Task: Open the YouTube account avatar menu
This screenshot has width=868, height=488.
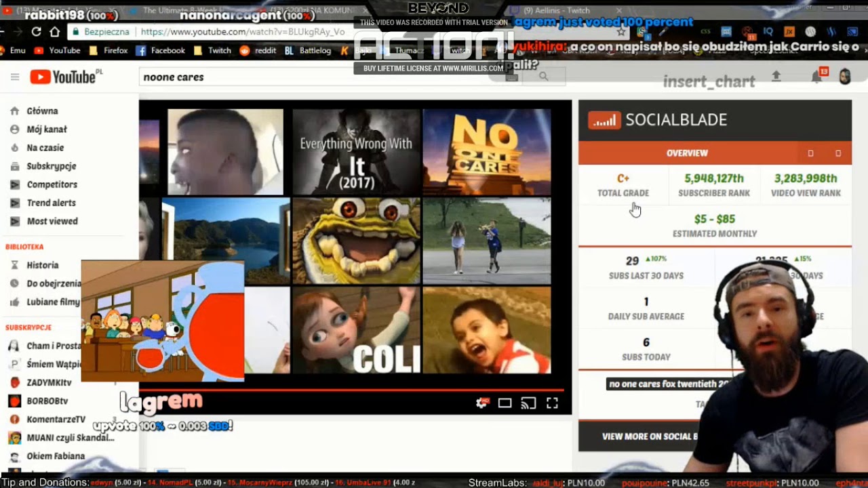Action: click(844, 77)
